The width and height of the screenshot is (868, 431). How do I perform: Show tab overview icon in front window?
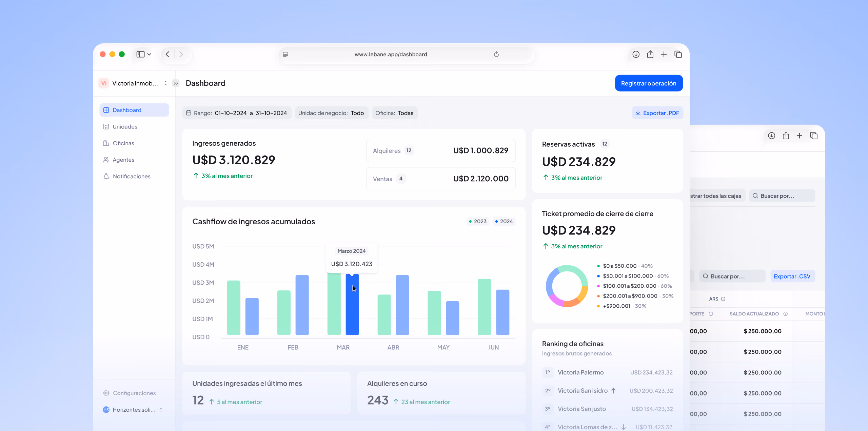[x=678, y=54]
